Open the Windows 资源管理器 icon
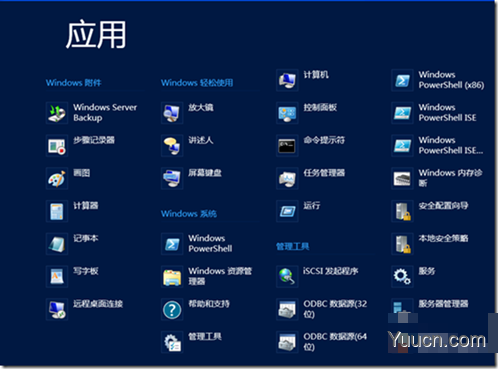Viewport: 498px width, 369px height. click(172, 276)
